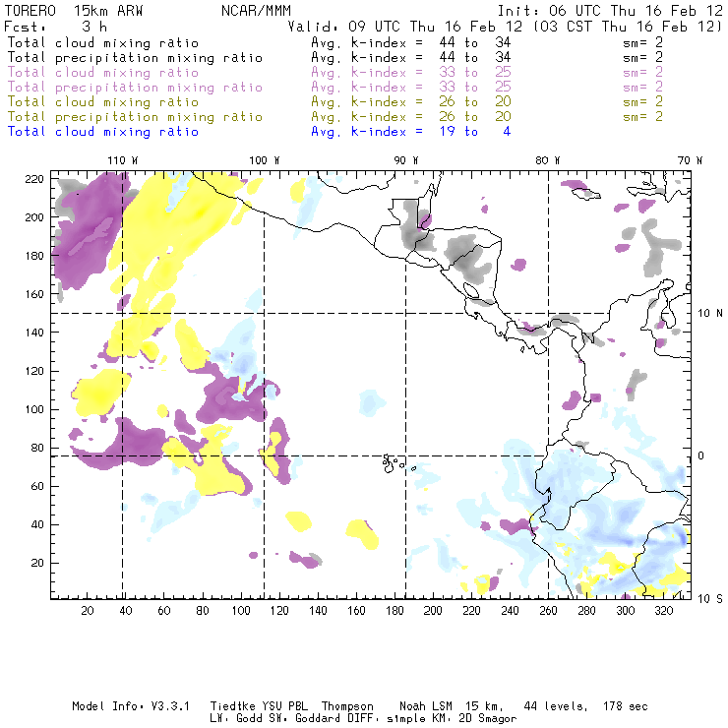Click the Galapagos Islands outline on the map

[x=394, y=459]
